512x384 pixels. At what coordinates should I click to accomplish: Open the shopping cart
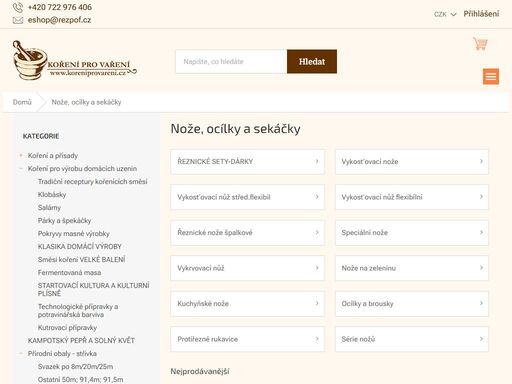coord(480,44)
